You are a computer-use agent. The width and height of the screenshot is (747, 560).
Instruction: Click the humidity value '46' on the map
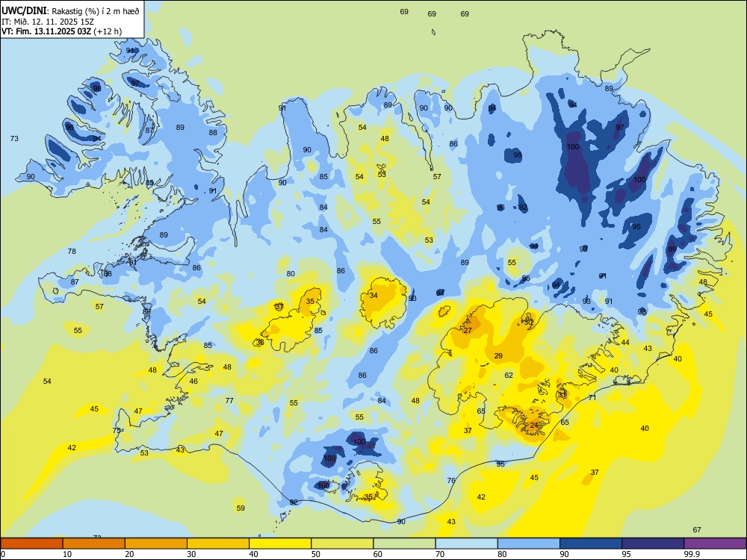tap(193, 381)
